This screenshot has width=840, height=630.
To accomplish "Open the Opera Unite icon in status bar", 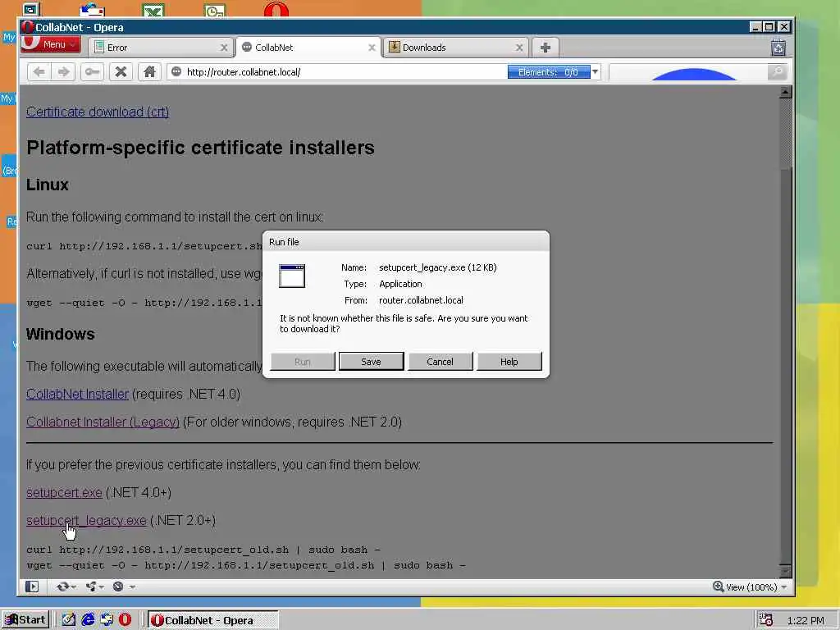I will [91, 587].
